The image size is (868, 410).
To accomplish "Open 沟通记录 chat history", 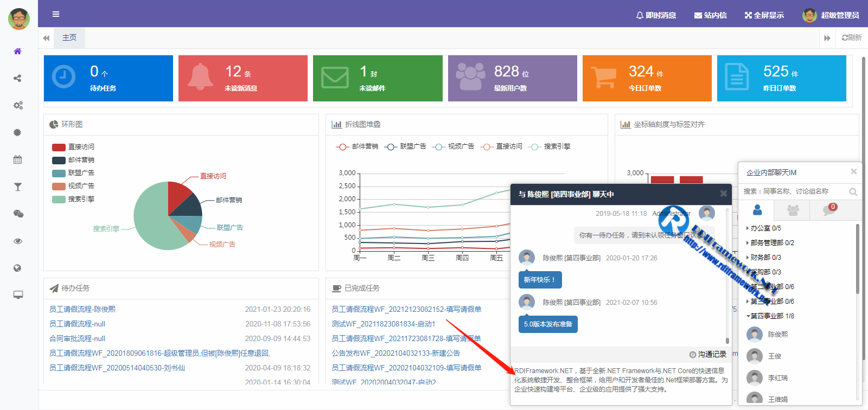I will [x=708, y=354].
